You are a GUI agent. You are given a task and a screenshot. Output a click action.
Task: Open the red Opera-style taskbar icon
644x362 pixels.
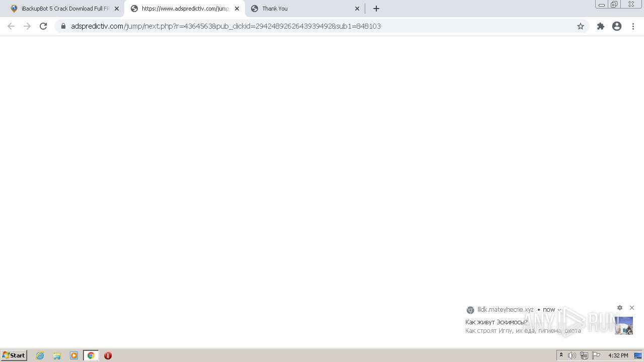point(108,355)
